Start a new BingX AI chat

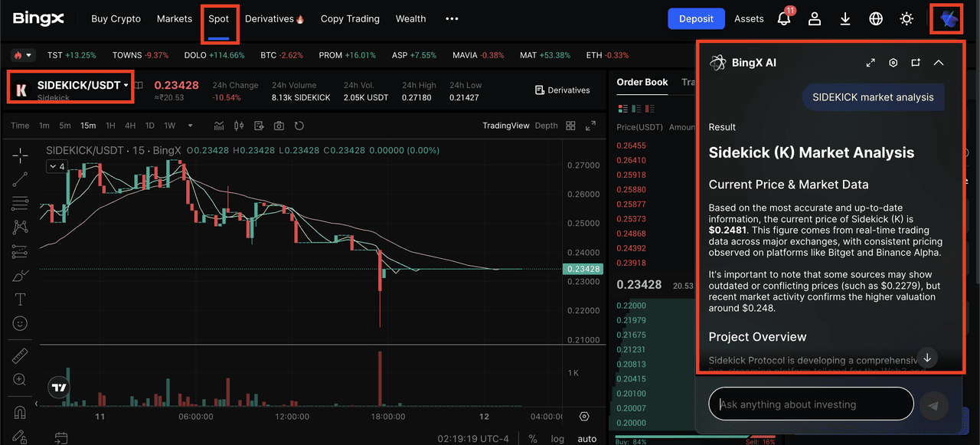point(916,63)
